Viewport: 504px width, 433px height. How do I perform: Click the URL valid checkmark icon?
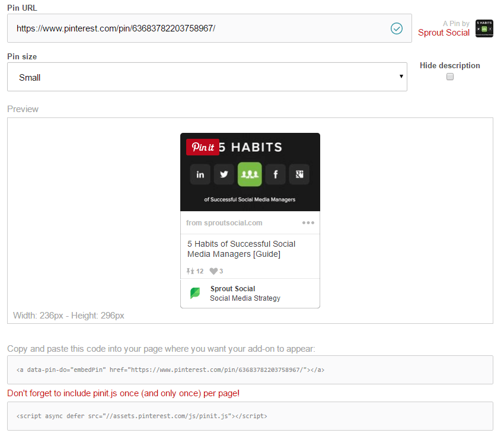coord(397,28)
